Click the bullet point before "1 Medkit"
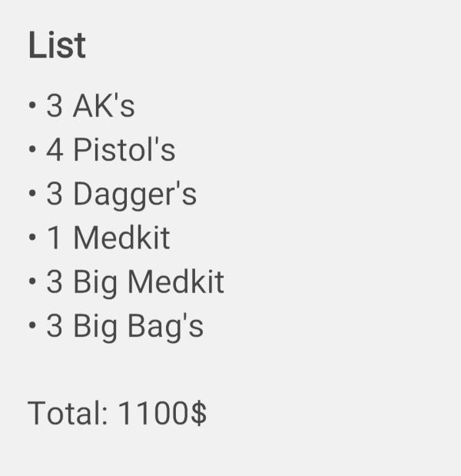This screenshot has width=461, height=476. click(x=32, y=238)
